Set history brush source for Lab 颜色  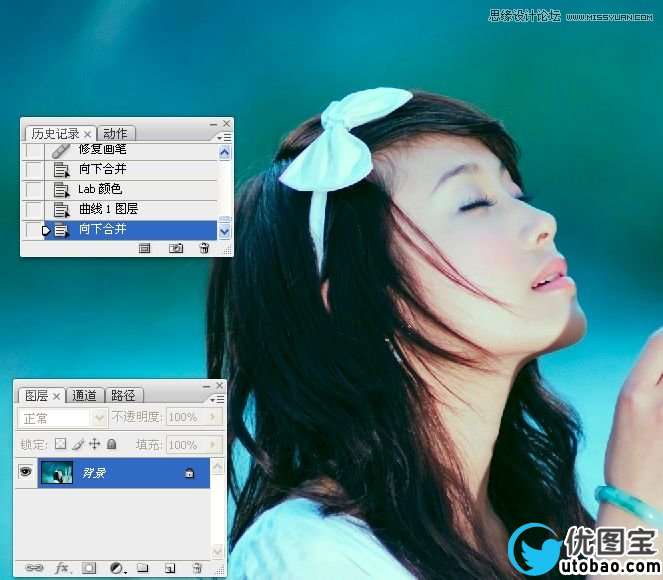tap(33, 190)
